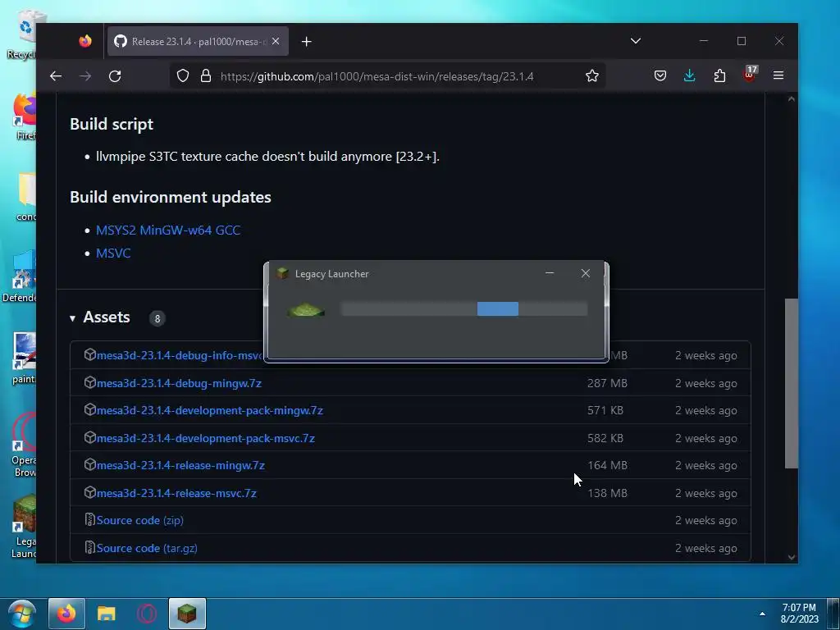Click the 'Build environment updates' heading

pyautogui.click(x=171, y=198)
